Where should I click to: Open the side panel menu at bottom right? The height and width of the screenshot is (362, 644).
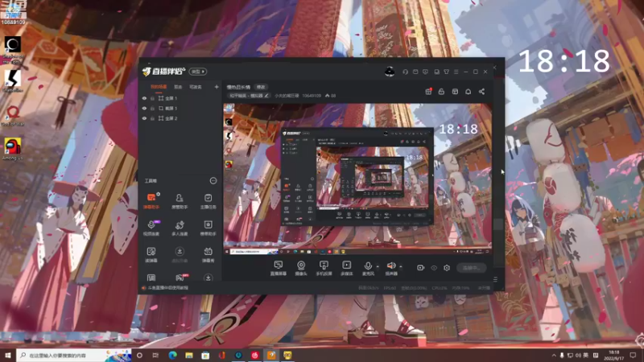click(x=495, y=279)
